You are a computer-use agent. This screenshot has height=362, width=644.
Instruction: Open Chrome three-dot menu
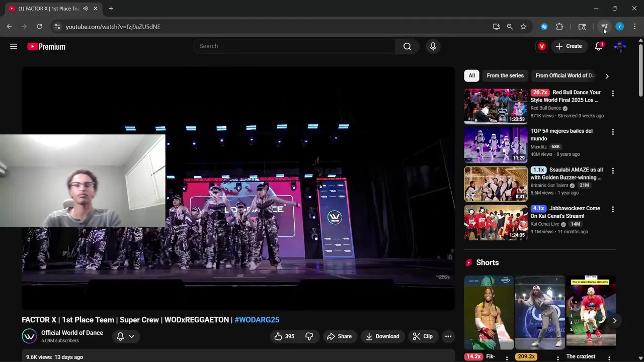[634, 27]
